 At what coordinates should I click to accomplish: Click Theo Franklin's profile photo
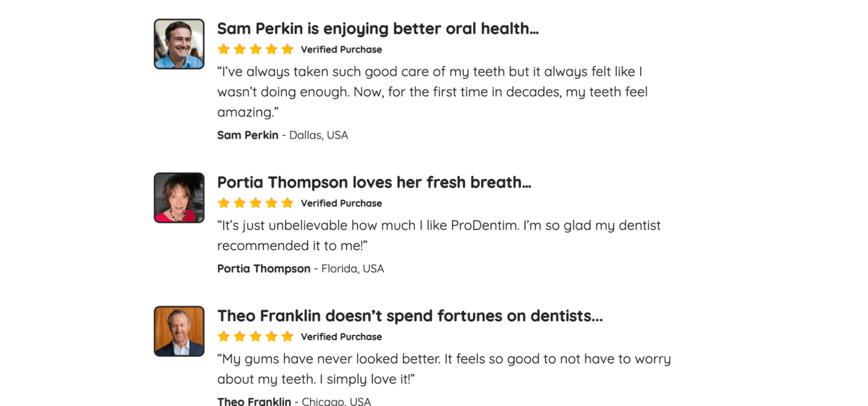[x=179, y=331]
